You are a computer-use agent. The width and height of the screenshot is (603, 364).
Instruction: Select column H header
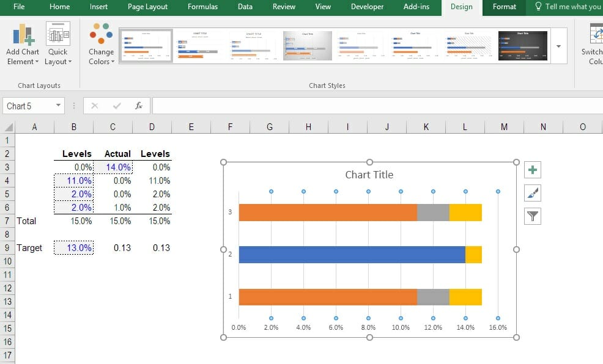(308, 127)
